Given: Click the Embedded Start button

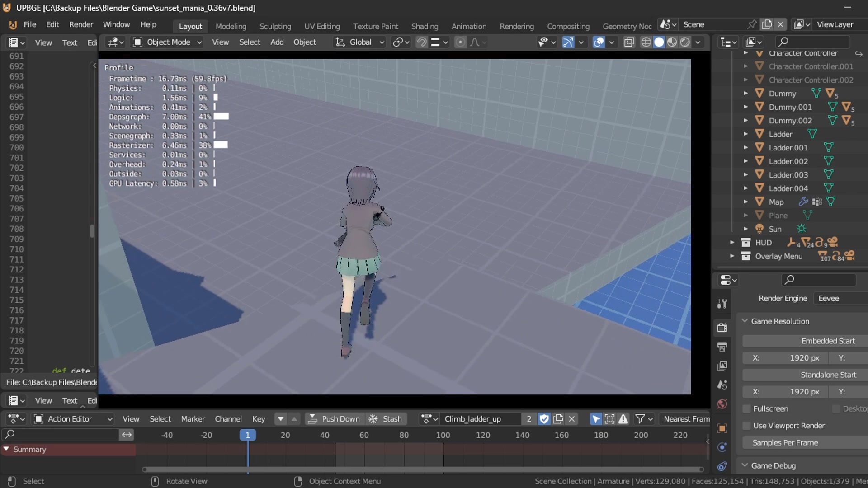Looking at the screenshot, I should [x=805, y=341].
